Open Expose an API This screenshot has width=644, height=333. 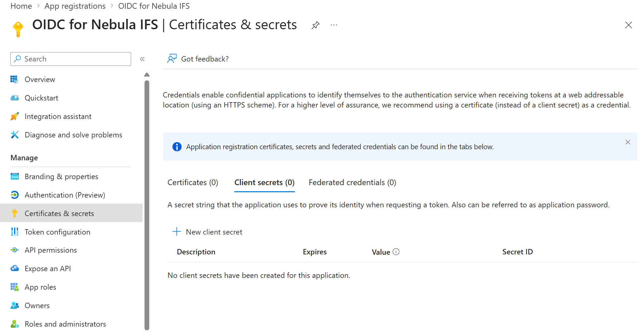tap(48, 268)
